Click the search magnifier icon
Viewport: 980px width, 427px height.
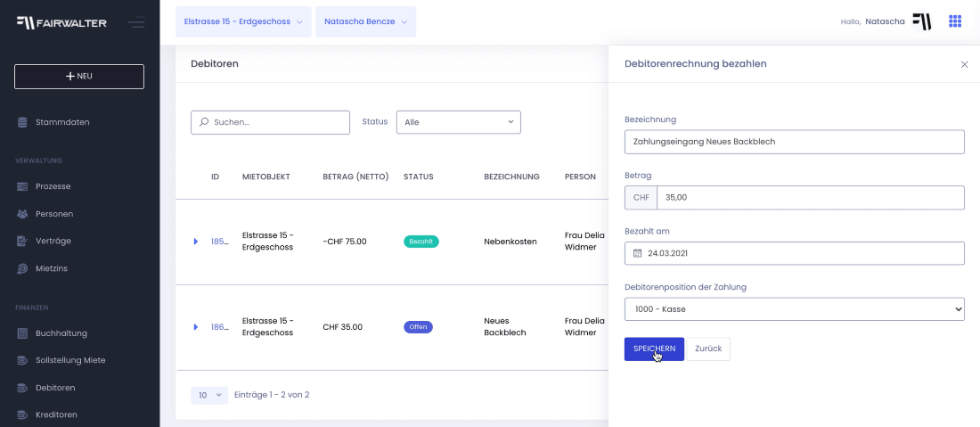tap(204, 122)
